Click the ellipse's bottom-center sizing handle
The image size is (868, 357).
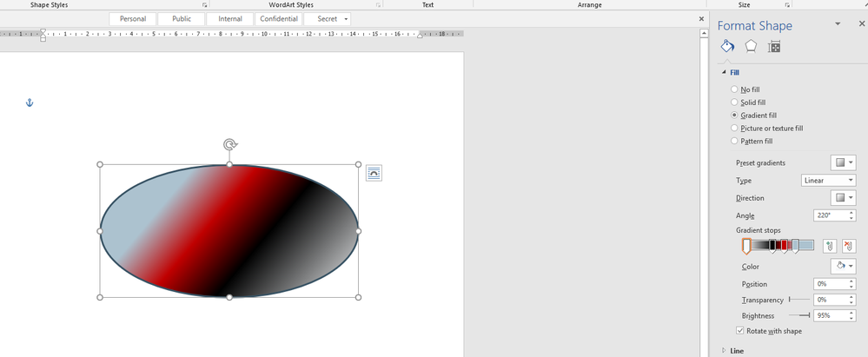point(229,297)
